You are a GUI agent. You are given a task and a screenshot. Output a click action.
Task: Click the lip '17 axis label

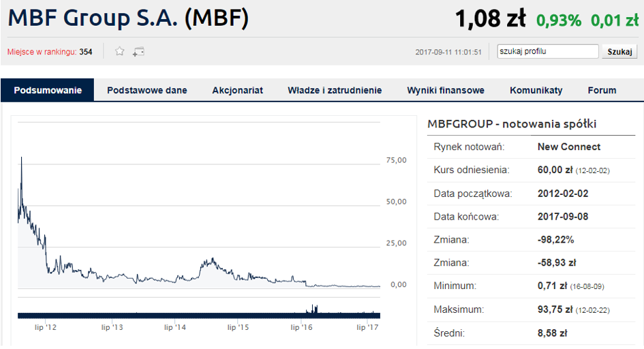pos(367,327)
